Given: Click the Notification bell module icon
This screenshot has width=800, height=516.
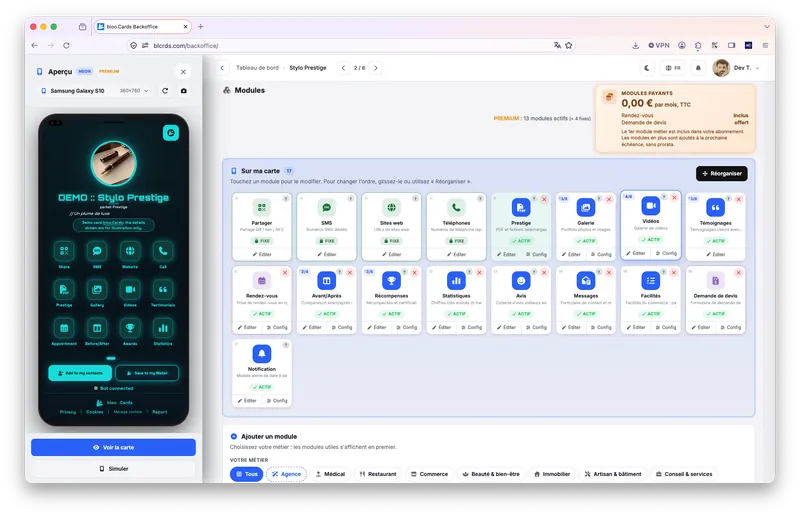Looking at the screenshot, I should pos(262,353).
